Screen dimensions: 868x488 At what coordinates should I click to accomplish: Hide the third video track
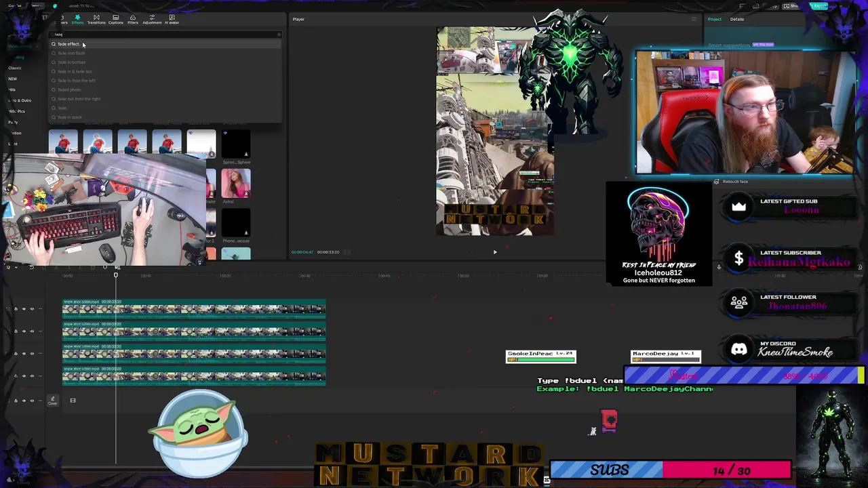(x=23, y=354)
